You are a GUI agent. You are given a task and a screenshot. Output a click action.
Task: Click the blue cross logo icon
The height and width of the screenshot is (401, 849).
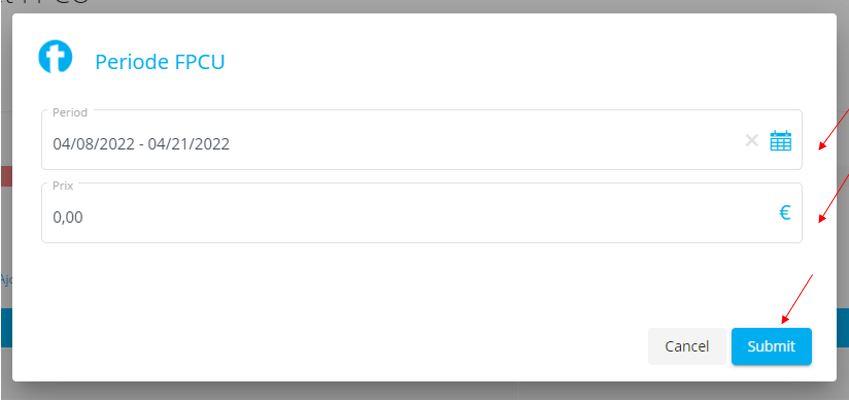pyautogui.click(x=55, y=56)
